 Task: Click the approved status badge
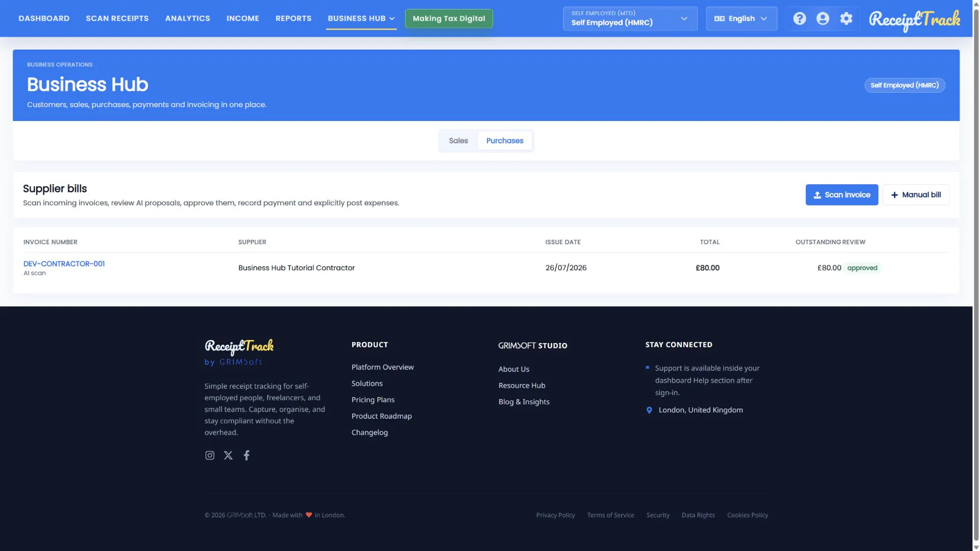click(862, 268)
